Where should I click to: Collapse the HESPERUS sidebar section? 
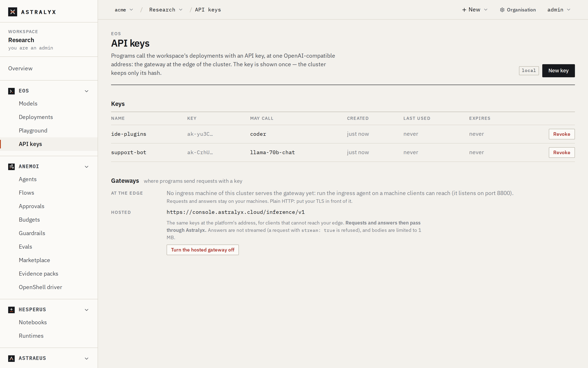[x=87, y=310]
